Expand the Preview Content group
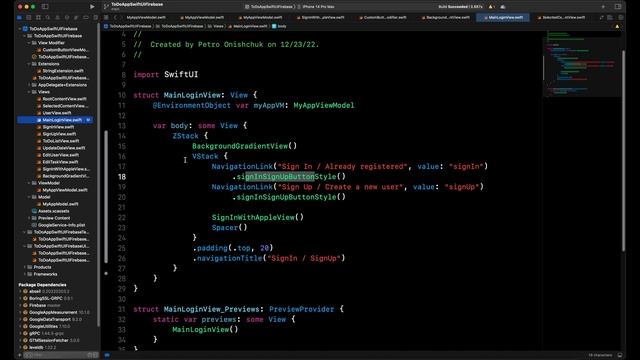Viewport: 640px width, 360px height. pos(29,218)
